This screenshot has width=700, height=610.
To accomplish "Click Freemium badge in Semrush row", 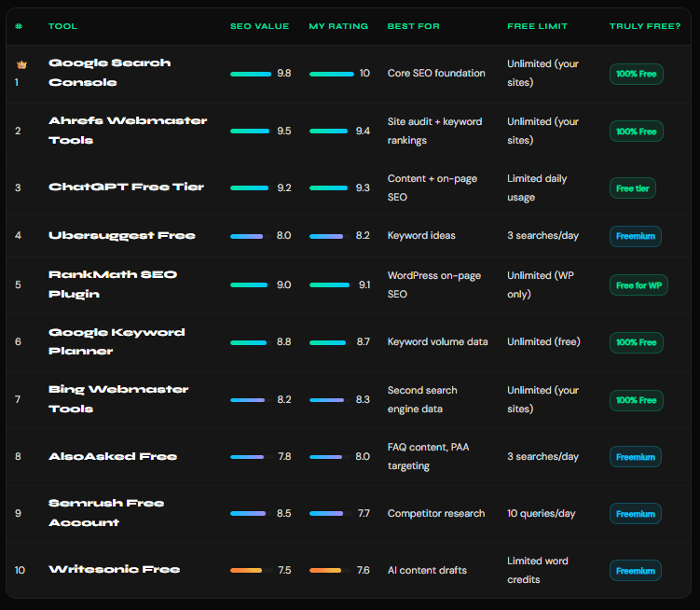I will pos(636,514).
